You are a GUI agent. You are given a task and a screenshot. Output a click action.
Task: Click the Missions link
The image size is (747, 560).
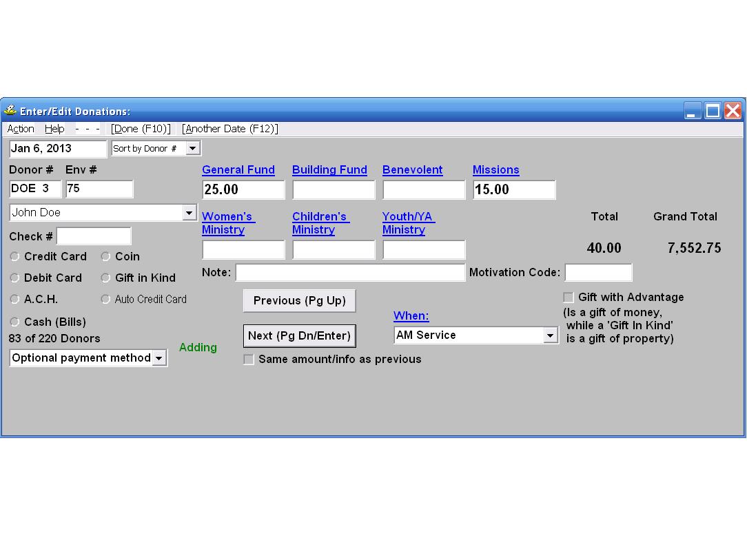point(496,170)
